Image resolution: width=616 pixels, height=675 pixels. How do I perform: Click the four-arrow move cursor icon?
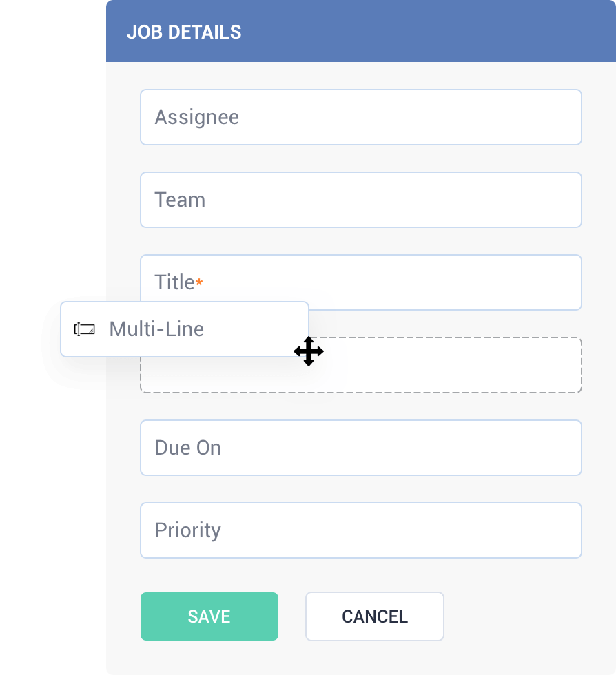pos(309,351)
